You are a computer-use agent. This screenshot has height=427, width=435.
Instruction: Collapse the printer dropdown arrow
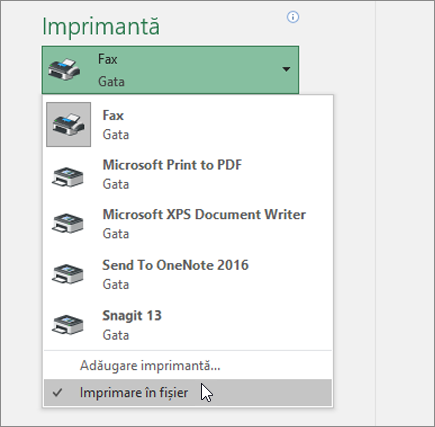point(286,69)
